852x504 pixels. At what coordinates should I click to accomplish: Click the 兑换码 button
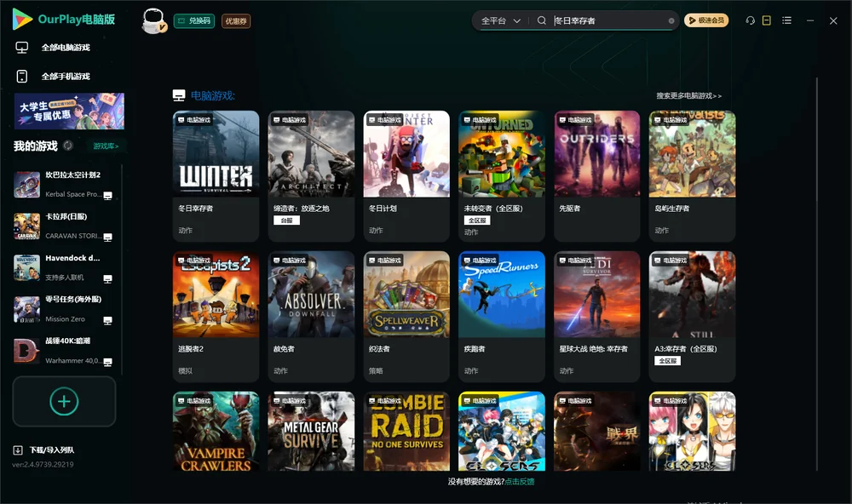coord(194,20)
